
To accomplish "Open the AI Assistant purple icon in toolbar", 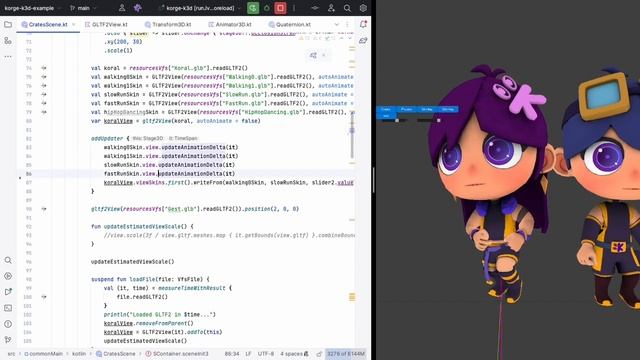I will click(x=138, y=8).
